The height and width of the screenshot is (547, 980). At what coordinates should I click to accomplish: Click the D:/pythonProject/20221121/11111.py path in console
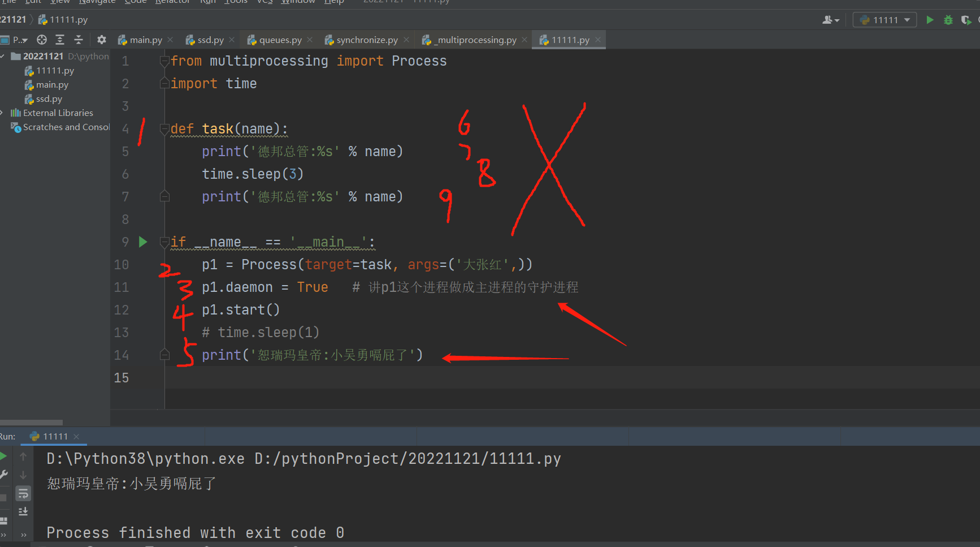pyautogui.click(x=407, y=459)
